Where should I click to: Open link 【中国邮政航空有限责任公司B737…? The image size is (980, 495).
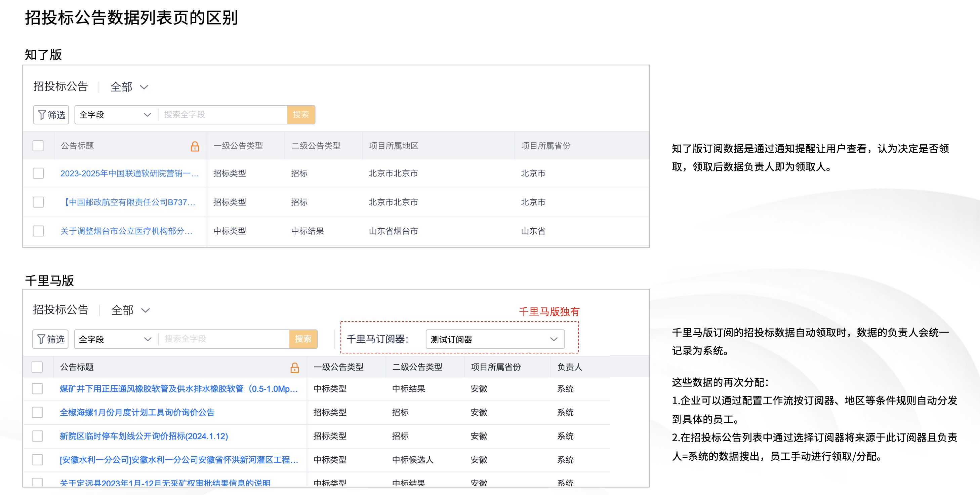[x=128, y=202]
